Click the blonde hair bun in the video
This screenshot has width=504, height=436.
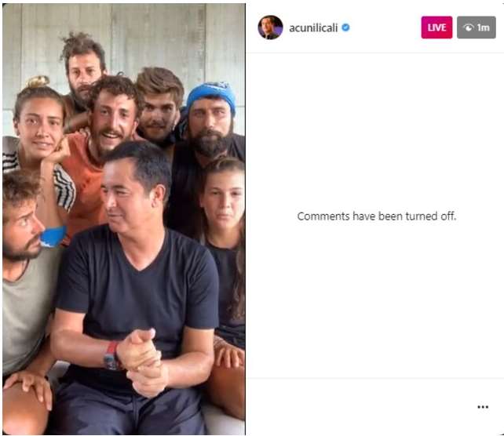38,82
